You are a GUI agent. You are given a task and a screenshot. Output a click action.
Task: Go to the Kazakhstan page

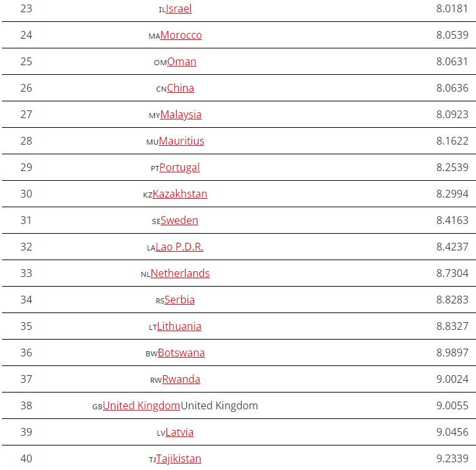180,194
